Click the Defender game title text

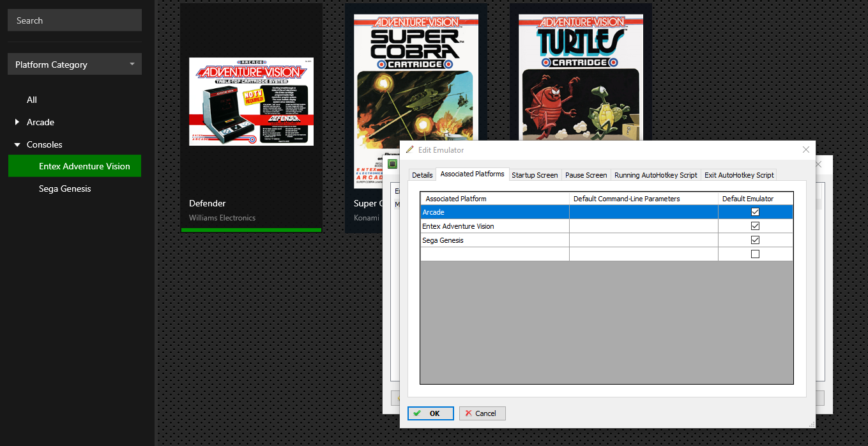tap(208, 203)
